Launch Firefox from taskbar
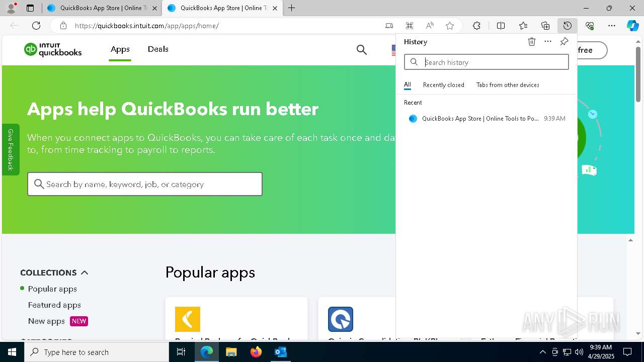644x362 pixels. tap(256, 352)
